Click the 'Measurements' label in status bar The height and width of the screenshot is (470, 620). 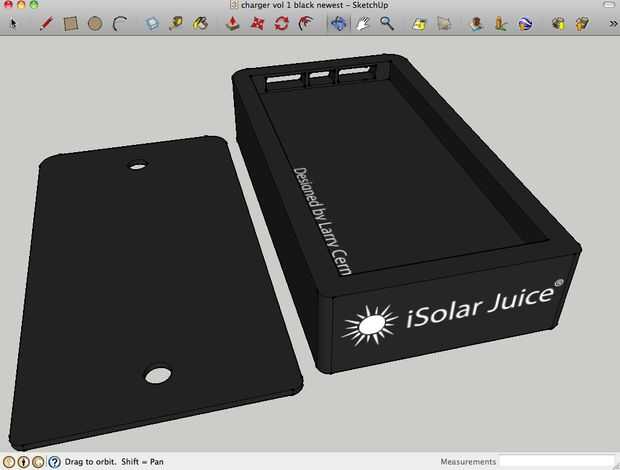click(x=468, y=462)
